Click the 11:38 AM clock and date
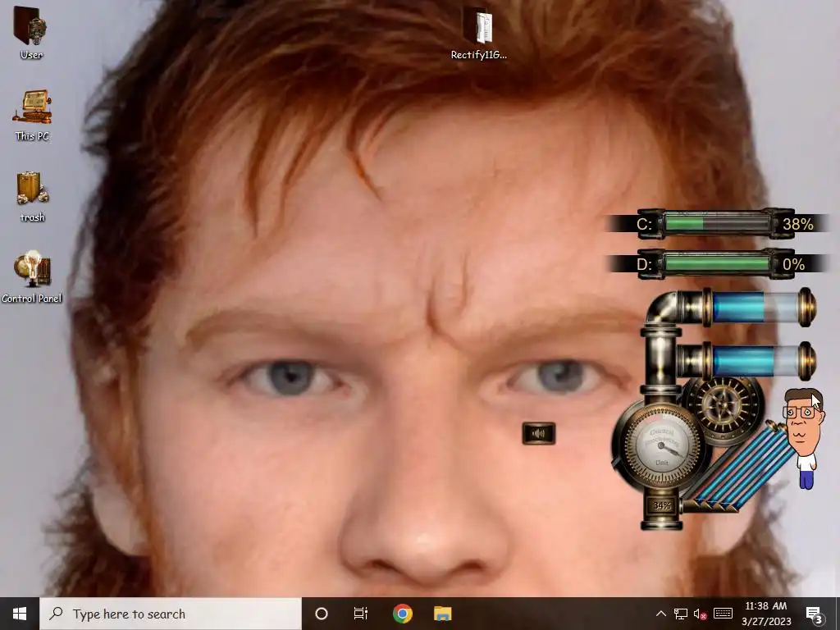The image size is (840, 630). pos(766,614)
